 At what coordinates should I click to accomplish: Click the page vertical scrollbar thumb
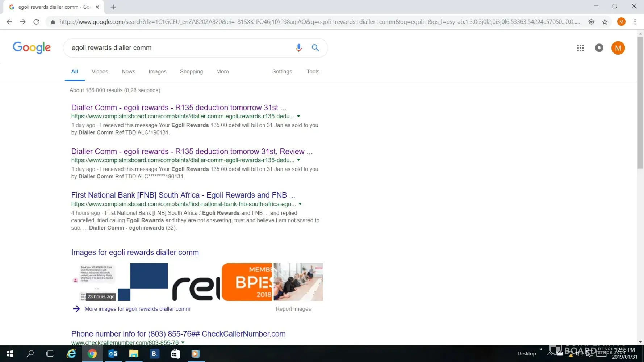pos(640,102)
